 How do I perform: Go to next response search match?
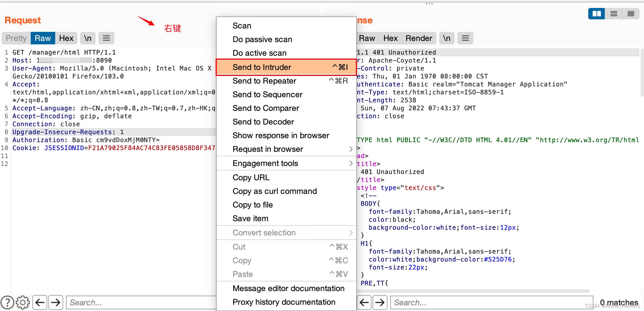click(380, 302)
